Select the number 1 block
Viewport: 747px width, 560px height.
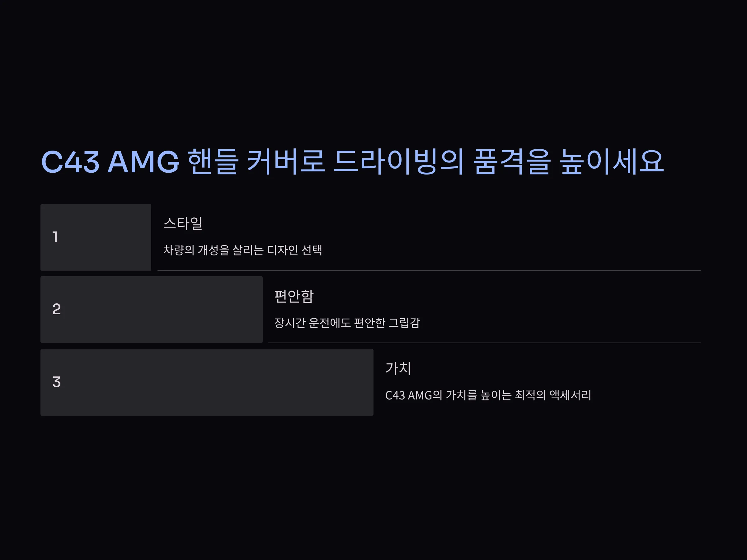pos(96,237)
